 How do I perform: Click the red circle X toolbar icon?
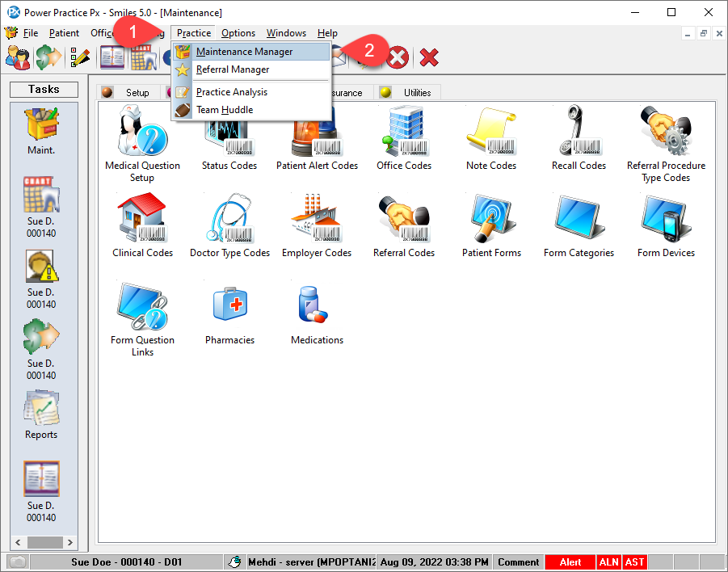398,58
